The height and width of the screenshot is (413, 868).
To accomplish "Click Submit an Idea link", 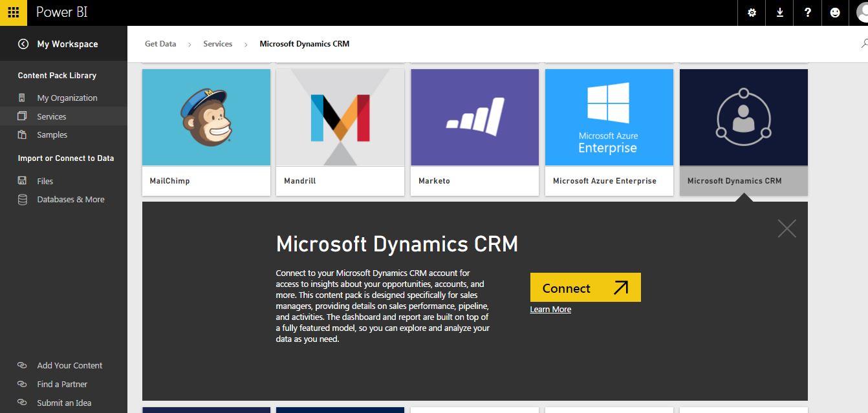I will point(64,403).
